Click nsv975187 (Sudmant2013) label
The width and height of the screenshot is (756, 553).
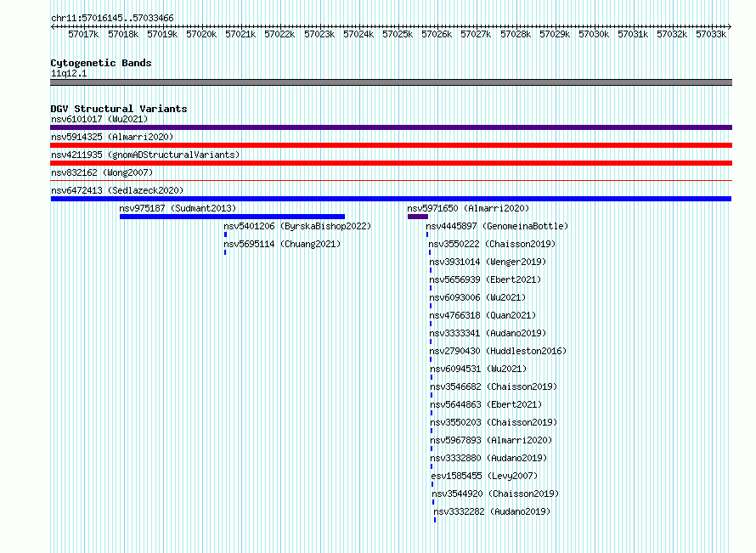(x=178, y=208)
